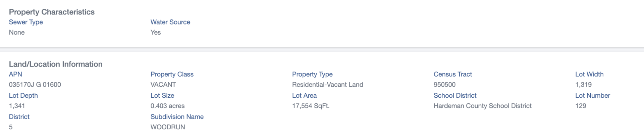This screenshot has height=139, width=644.
Task: Click the Lot Number label
Action: click(x=593, y=95)
